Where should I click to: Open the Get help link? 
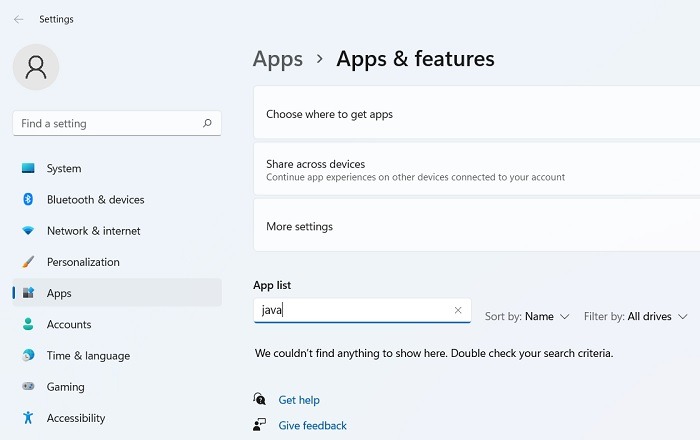pyautogui.click(x=299, y=400)
